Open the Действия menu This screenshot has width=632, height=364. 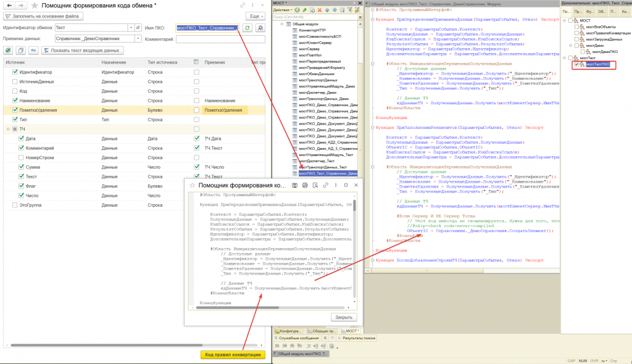tap(280, 10)
